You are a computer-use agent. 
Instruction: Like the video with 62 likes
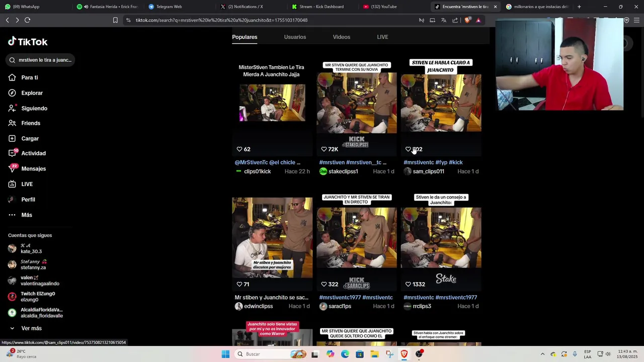(x=239, y=149)
